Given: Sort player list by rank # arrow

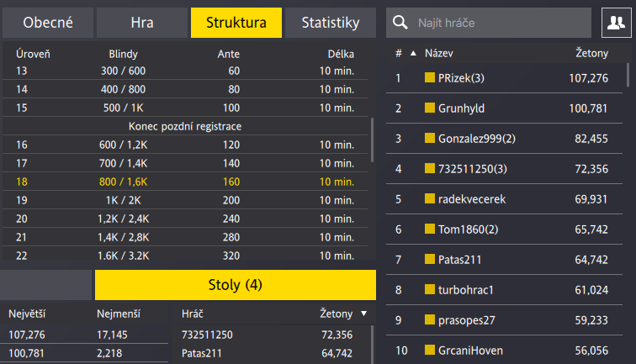Looking at the screenshot, I should click(412, 54).
